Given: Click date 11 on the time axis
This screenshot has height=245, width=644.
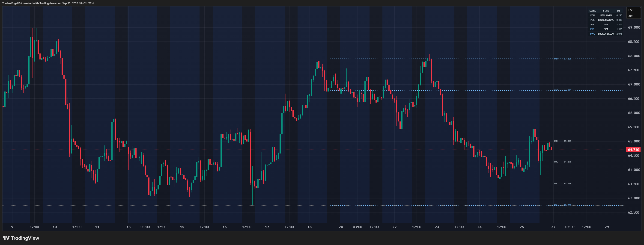Looking at the screenshot, I should (97, 227).
